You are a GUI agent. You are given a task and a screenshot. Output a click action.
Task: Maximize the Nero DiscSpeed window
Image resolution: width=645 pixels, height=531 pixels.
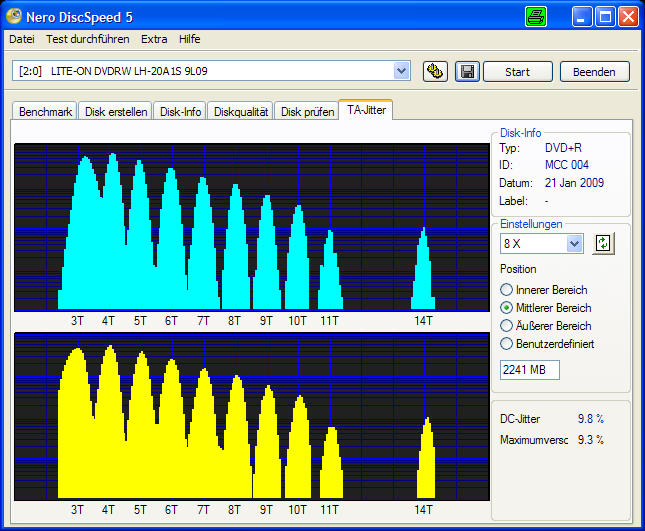coord(605,17)
